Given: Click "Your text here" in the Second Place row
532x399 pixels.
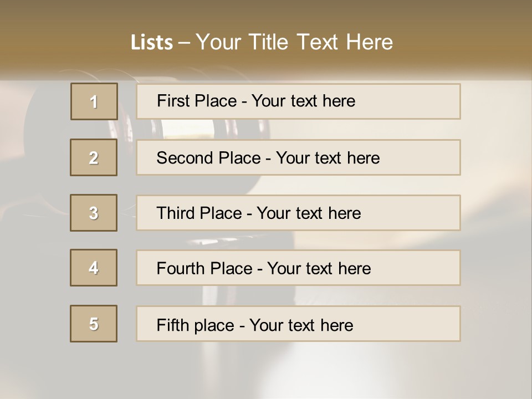Looking at the screenshot, I should click(x=328, y=158).
